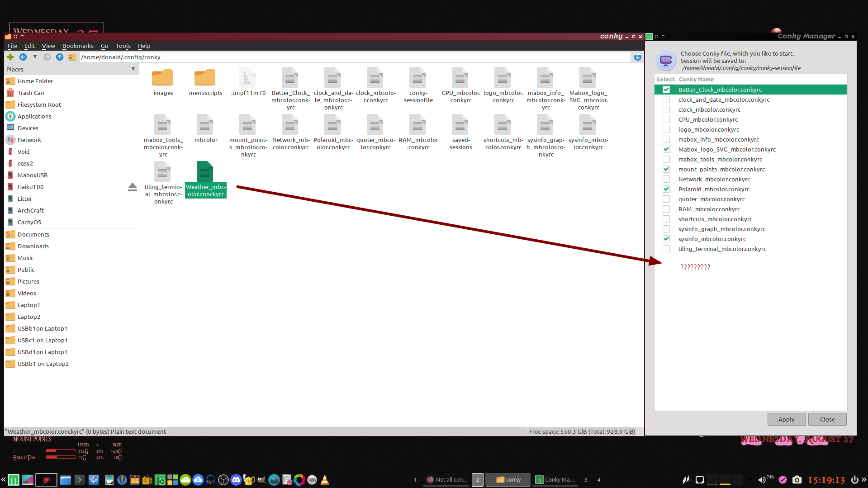Open the Tools menu

click(x=123, y=46)
